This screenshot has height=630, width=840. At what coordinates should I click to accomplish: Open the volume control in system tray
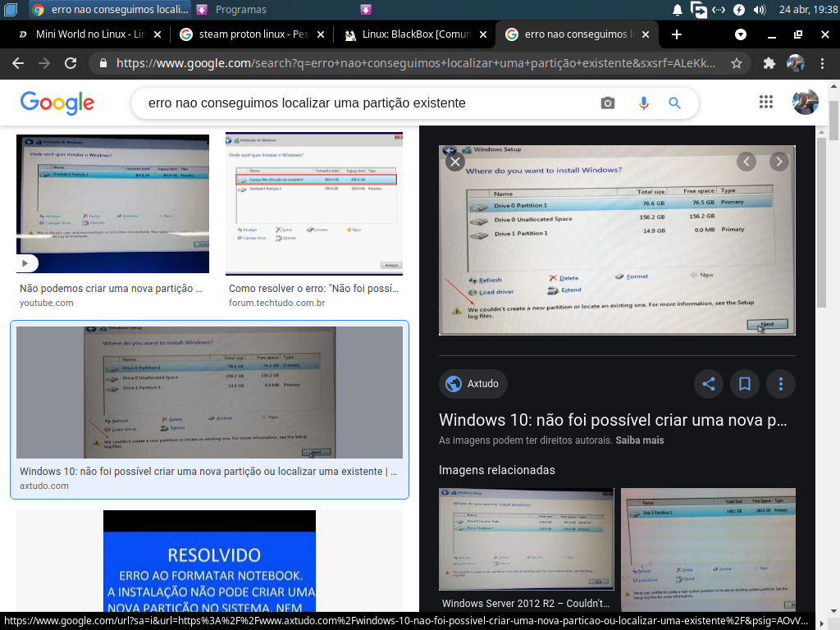[760, 10]
